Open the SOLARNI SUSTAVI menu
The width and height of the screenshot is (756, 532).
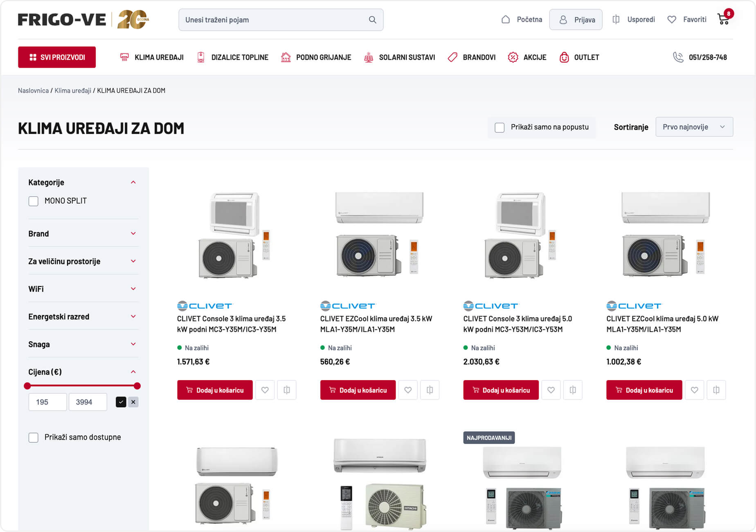(x=407, y=57)
